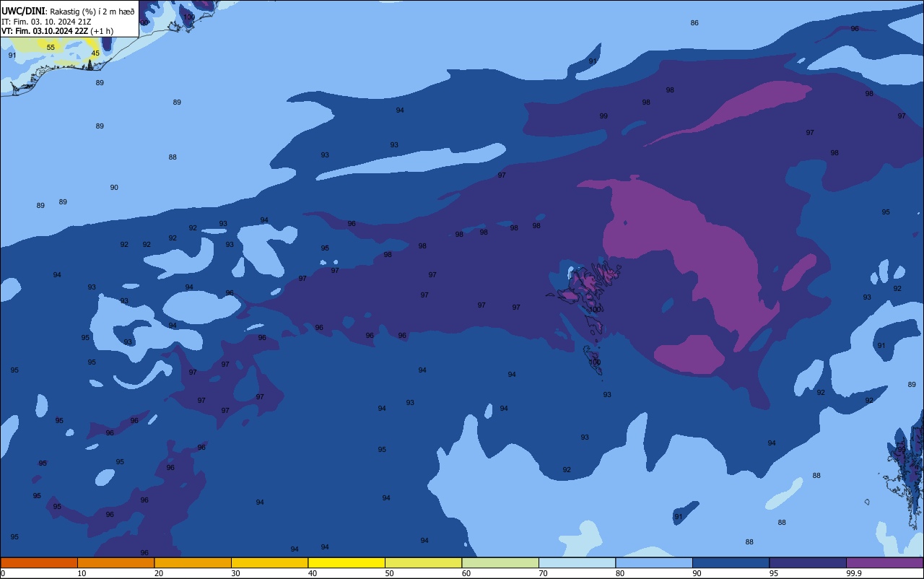Click the yellow-green 50–60 legend swatch

pyautogui.click(x=423, y=562)
